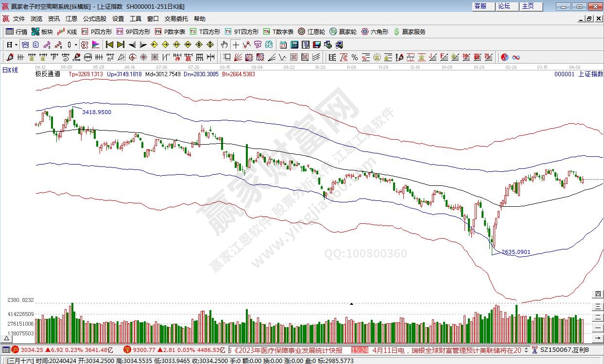Open the 六角形 hexagon chart tool
Screen dimensions: 604x364
pyautogui.click(x=375, y=32)
